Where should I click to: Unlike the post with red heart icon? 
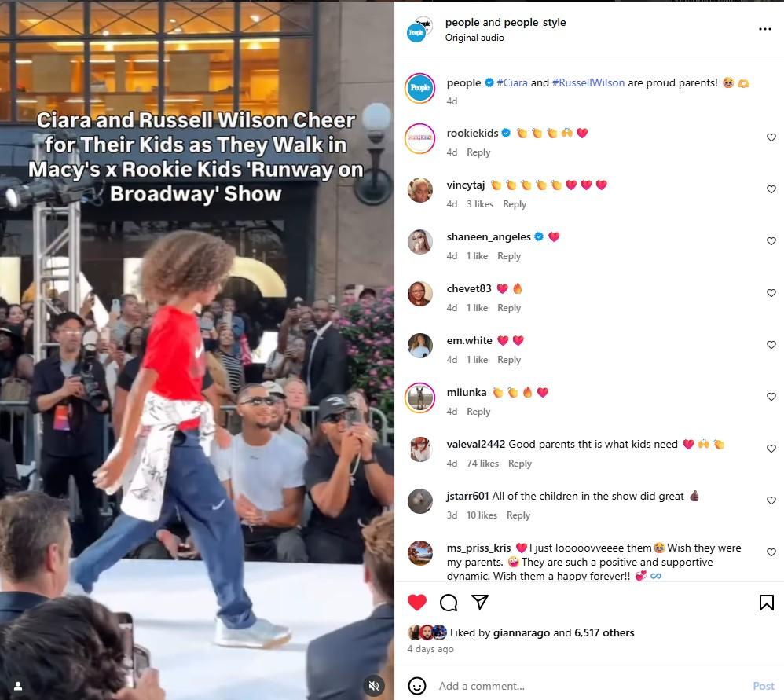tap(417, 603)
